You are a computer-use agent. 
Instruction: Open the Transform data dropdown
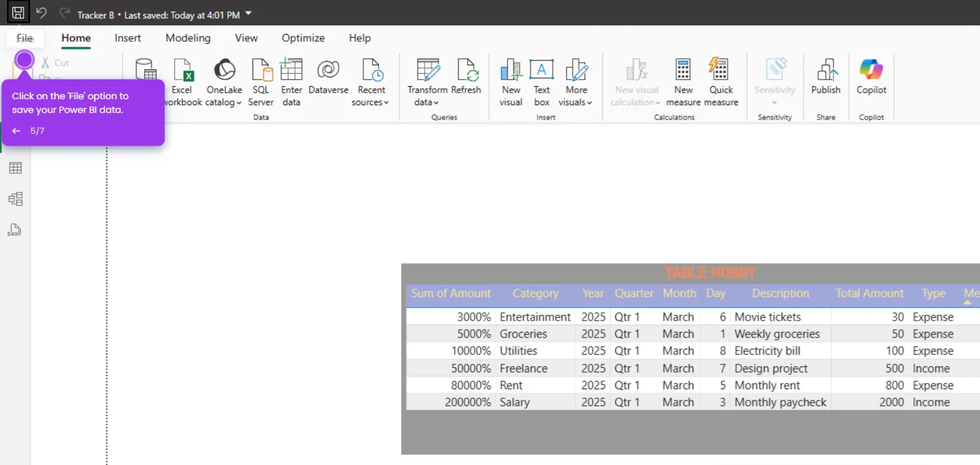(427, 82)
